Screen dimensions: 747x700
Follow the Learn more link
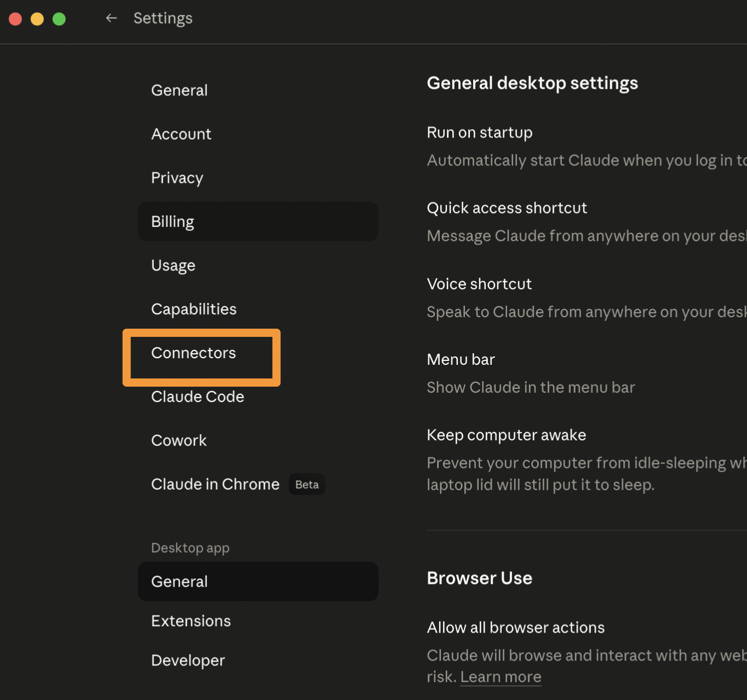coord(501,677)
